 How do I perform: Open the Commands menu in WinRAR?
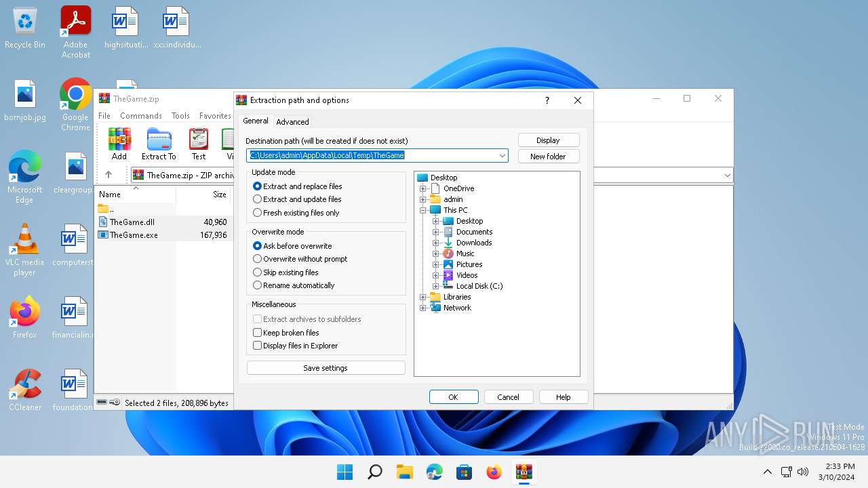coord(141,116)
